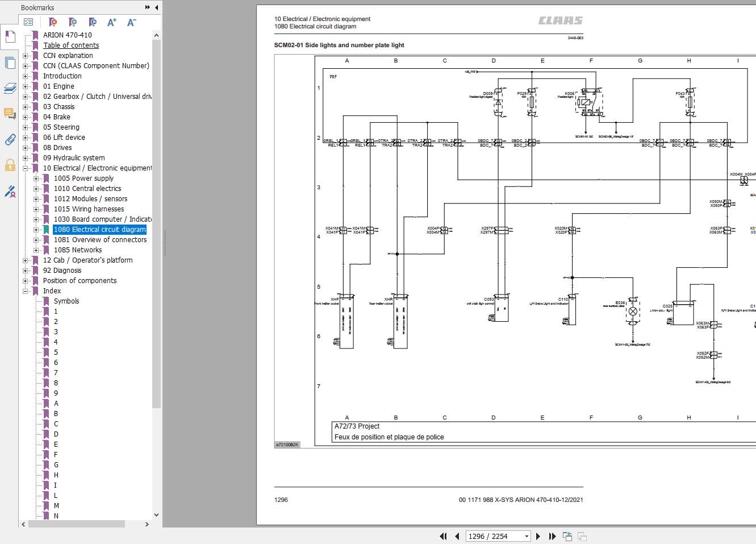Decrease bookmark text size with A- icon
The image size is (756, 544).
coord(131,22)
